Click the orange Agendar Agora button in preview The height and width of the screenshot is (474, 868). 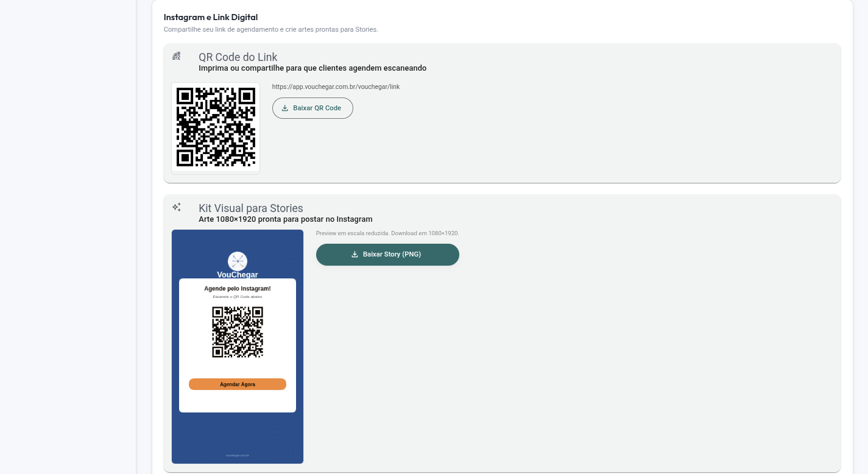coord(238,384)
